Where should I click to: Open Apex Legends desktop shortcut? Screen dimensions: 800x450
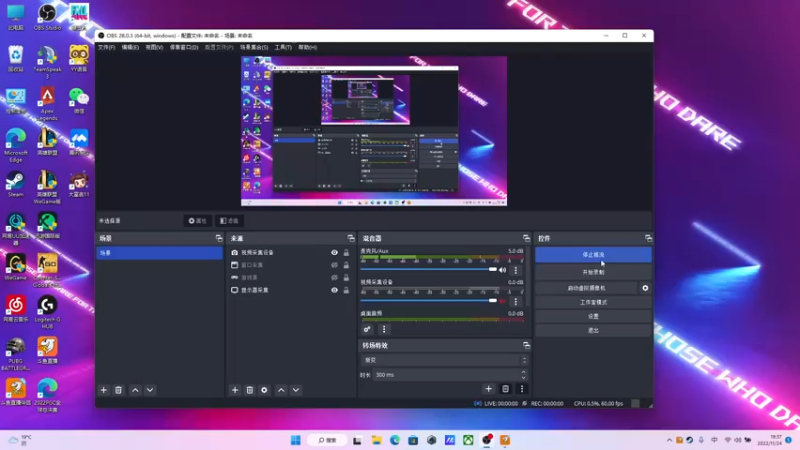click(47, 104)
